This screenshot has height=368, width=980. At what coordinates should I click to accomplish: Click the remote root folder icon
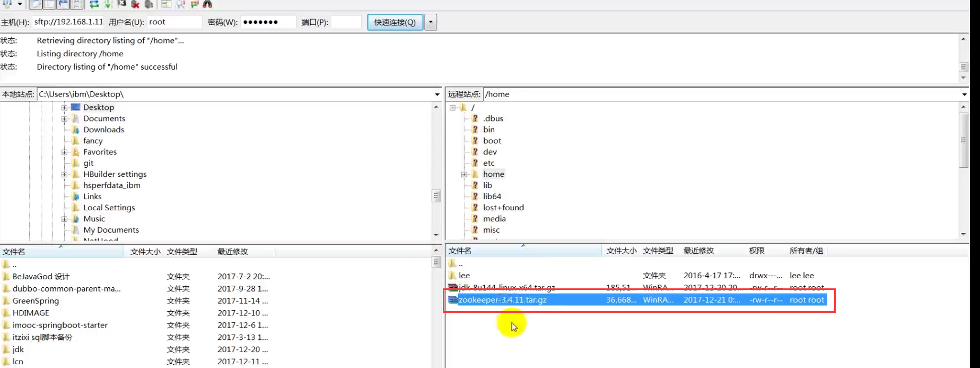point(463,107)
